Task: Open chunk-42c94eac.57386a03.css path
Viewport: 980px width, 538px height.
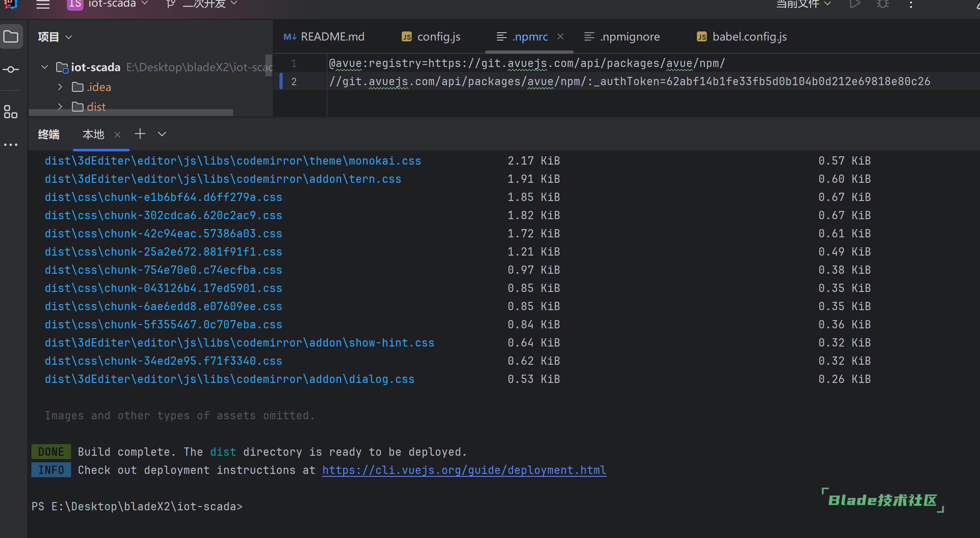Action: pos(163,234)
